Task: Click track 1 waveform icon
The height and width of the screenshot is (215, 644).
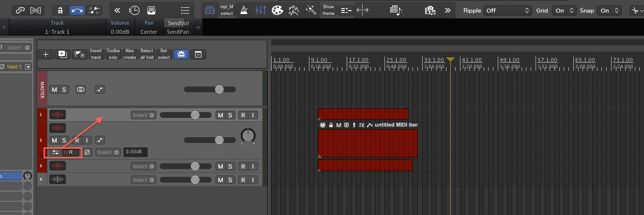Action: pos(58,115)
